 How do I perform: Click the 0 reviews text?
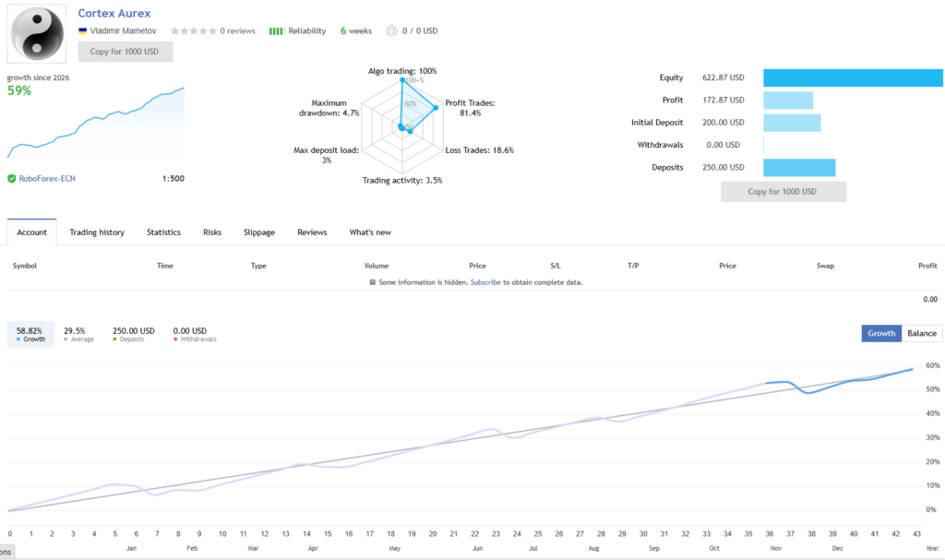point(237,30)
